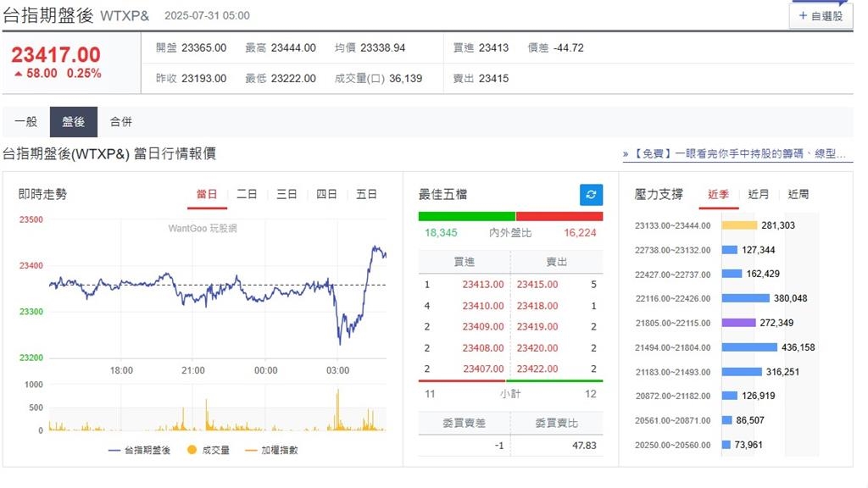This screenshot has width=868, height=488.
Task: Click ask price 23418.00
Action: (x=537, y=306)
